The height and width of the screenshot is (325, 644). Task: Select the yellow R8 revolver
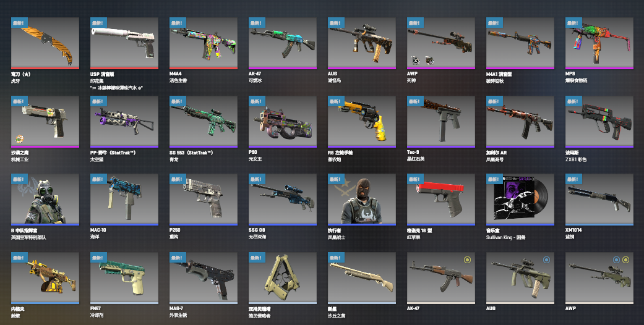pyautogui.click(x=362, y=122)
